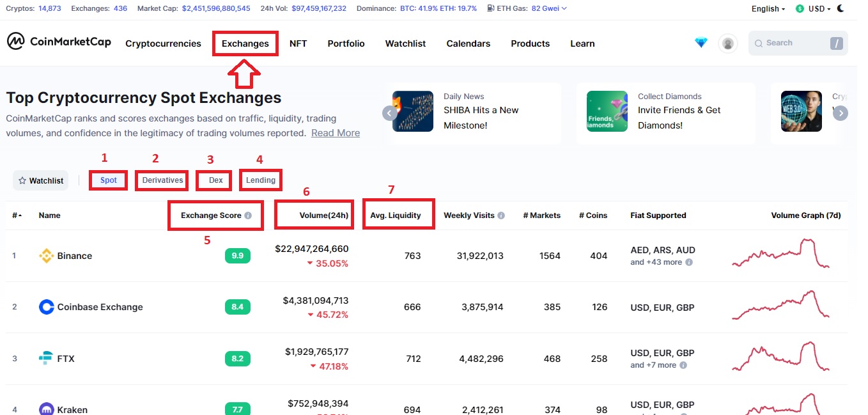Open SHIBA Hits a New Milestone card
Screen dimensions: 868x415
474,113
